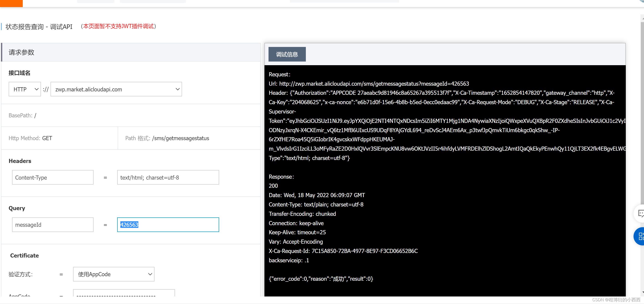The image size is (644, 304).
Task: Expand the zwp.market.alicloudapi.com domain dropdown
Action: tap(116, 89)
